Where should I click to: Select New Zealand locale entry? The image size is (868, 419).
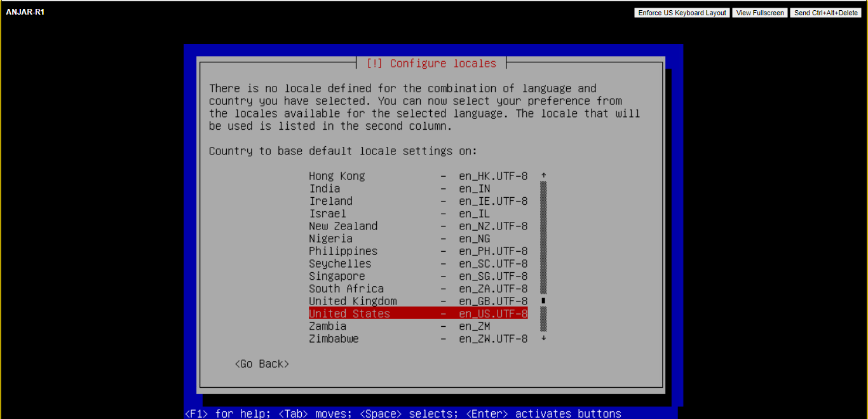pyautogui.click(x=417, y=226)
